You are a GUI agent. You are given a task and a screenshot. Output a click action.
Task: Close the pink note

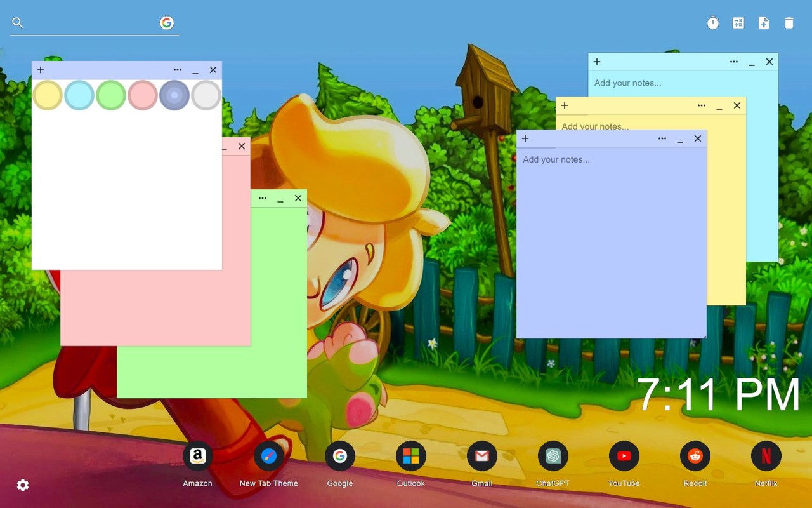[242, 146]
